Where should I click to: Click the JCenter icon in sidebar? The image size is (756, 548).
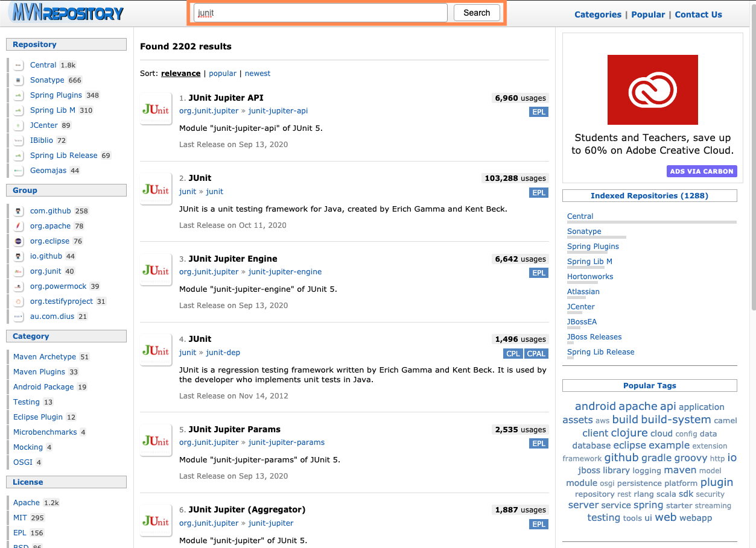click(18, 125)
